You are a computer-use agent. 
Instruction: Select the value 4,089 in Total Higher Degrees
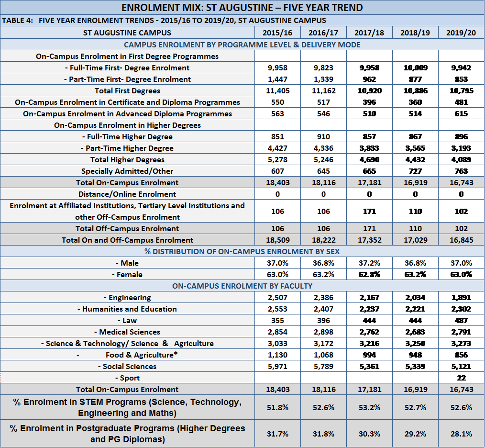pos(461,159)
